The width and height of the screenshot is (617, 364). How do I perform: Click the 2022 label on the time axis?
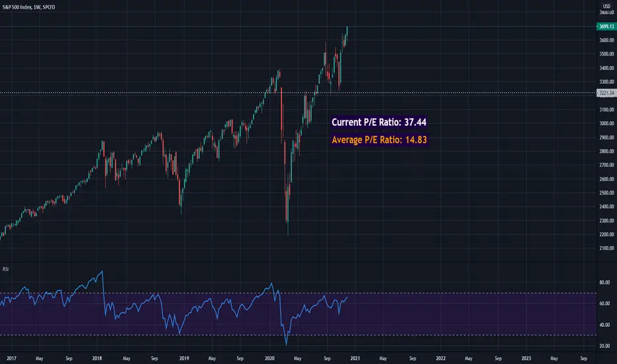point(441,359)
